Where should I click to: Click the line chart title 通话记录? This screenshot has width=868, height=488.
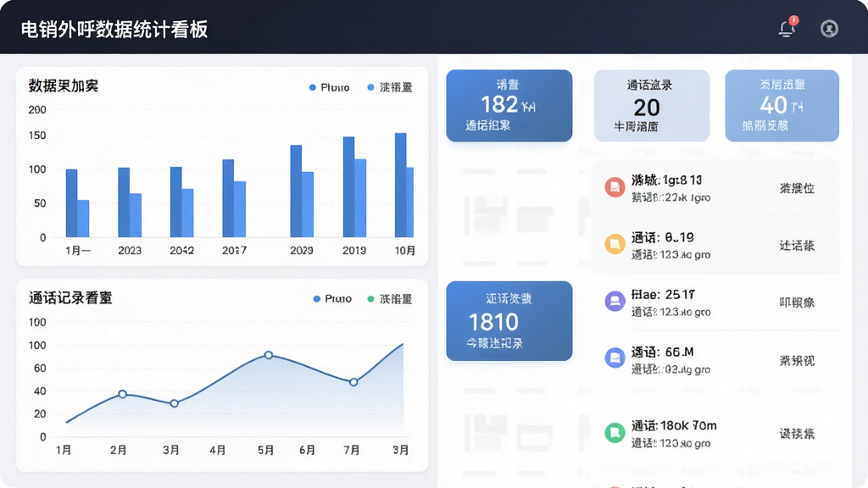coord(70,298)
